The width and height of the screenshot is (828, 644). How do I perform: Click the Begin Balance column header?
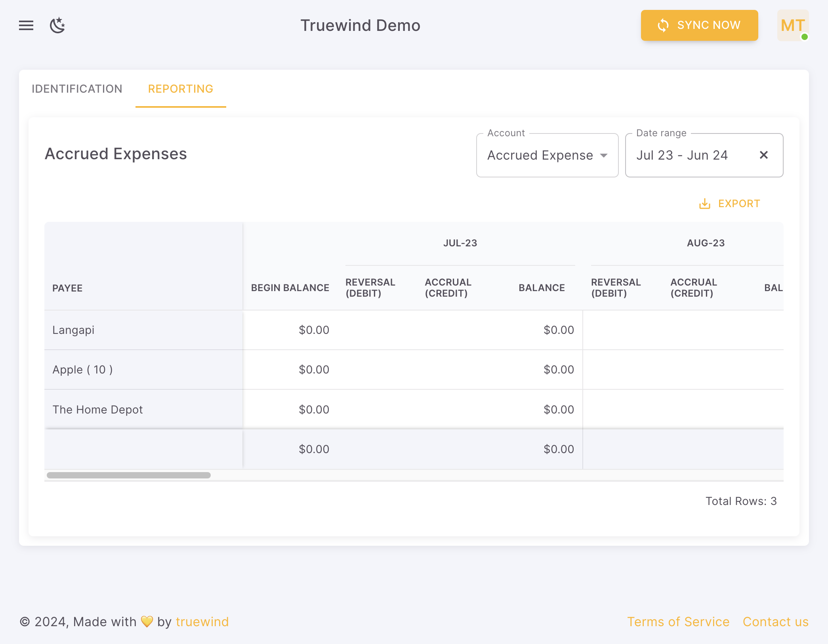pos(290,288)
